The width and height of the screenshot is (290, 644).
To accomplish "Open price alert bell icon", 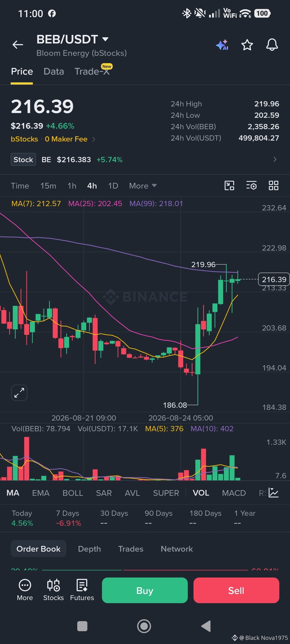I will (272, 45).
